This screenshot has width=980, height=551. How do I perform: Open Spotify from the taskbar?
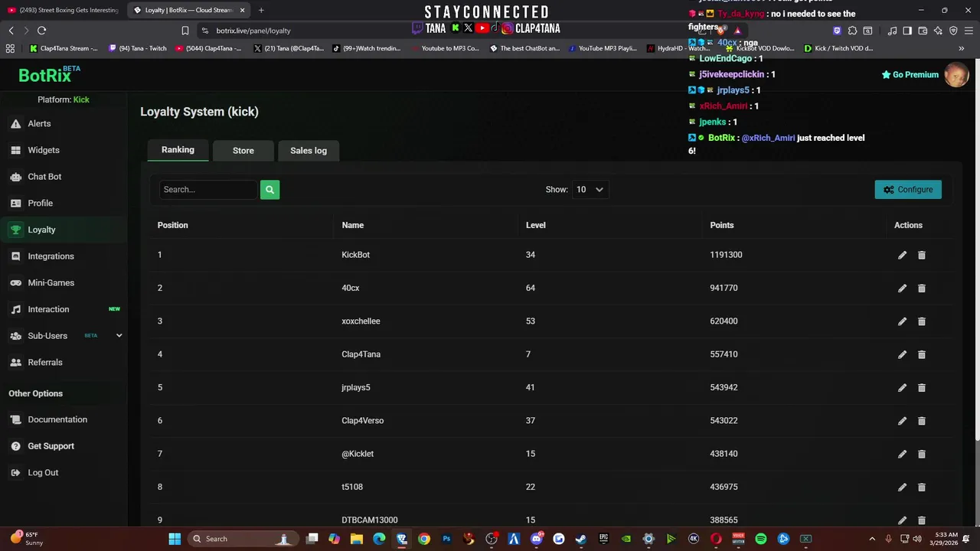760,539
